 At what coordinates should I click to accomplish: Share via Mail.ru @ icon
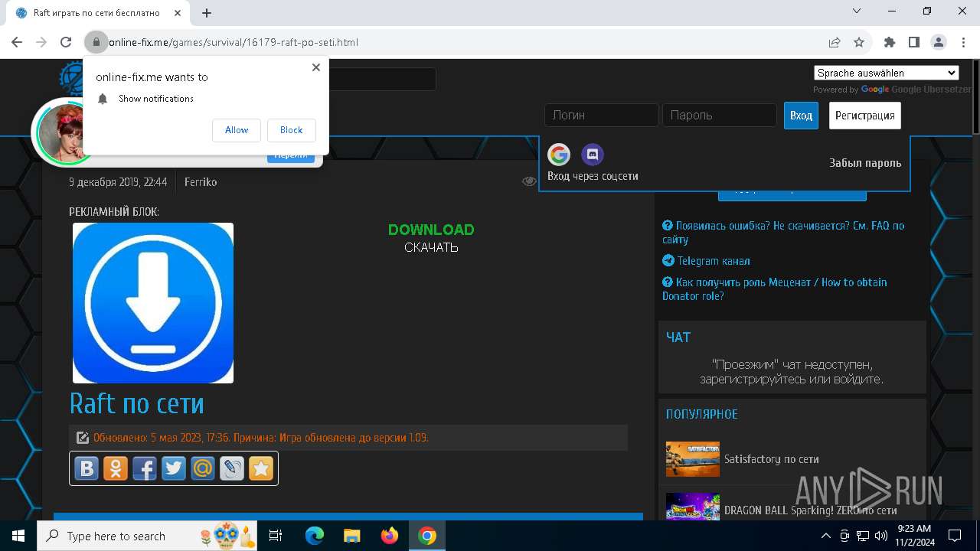203,468
